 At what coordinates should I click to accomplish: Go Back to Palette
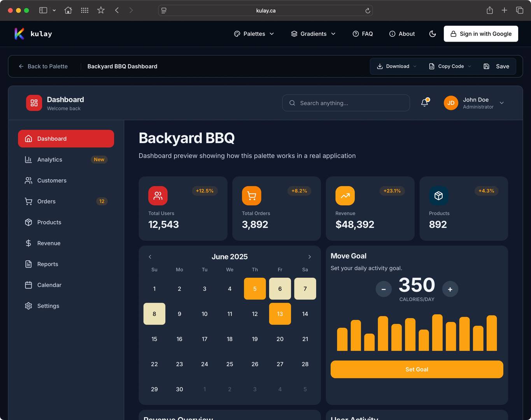(x=43, y=66)
